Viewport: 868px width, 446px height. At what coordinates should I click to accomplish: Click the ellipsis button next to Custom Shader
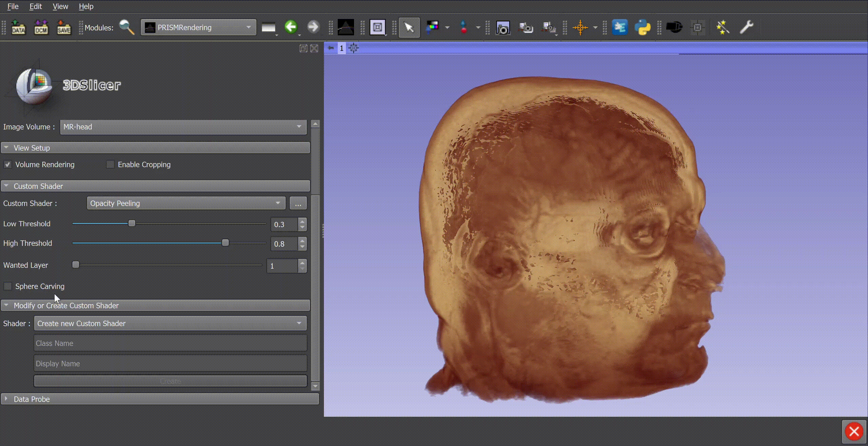pos(298,204)
